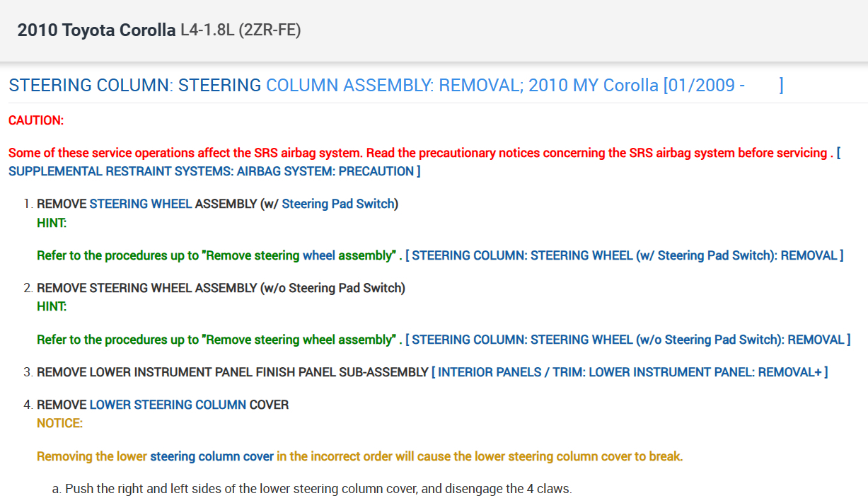Click blue "steering column cover" link in the notice
Viewport: 868px width, 503px height.
pyautogui.click(x=212, y=456)
